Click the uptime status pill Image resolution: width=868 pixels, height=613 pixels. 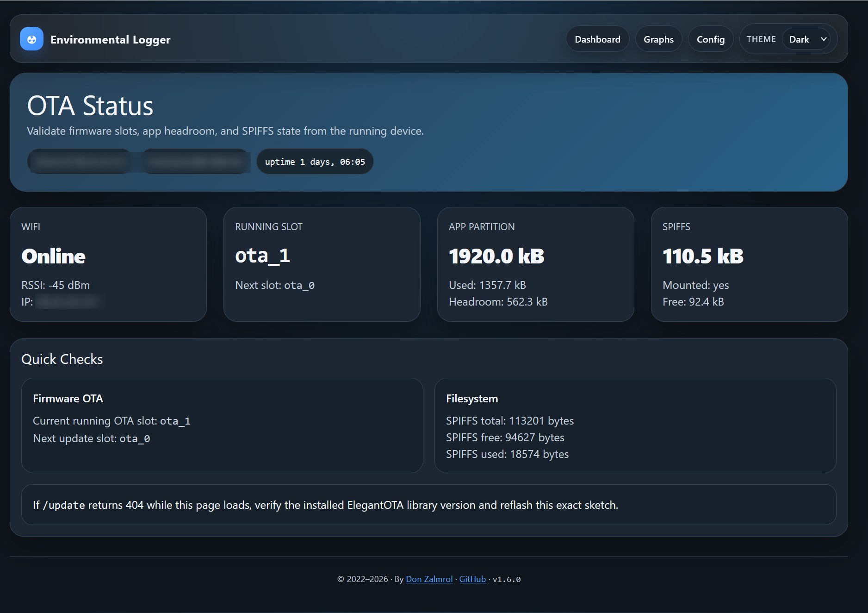(x=315, y=162)
